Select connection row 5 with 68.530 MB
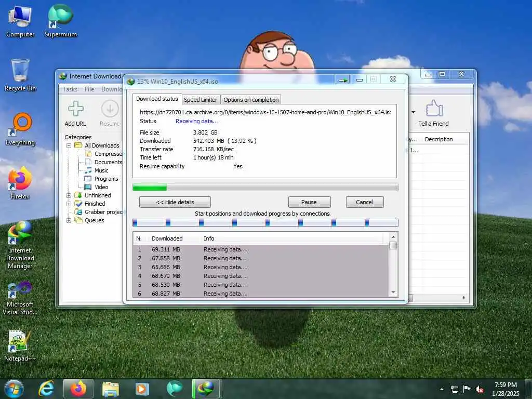The width and height of the screenshot is (532, 399). (261, 285)
